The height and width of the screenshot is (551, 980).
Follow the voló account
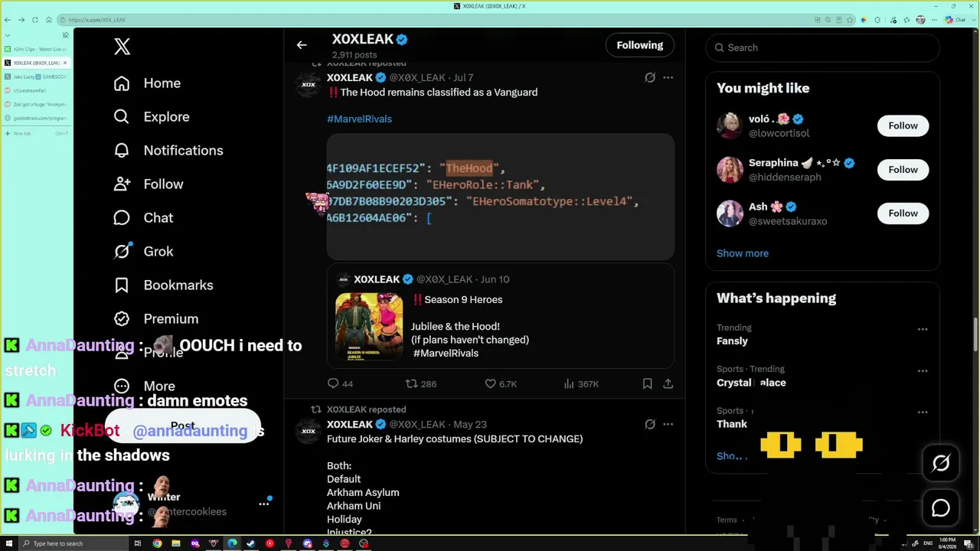tap(903, 126)
